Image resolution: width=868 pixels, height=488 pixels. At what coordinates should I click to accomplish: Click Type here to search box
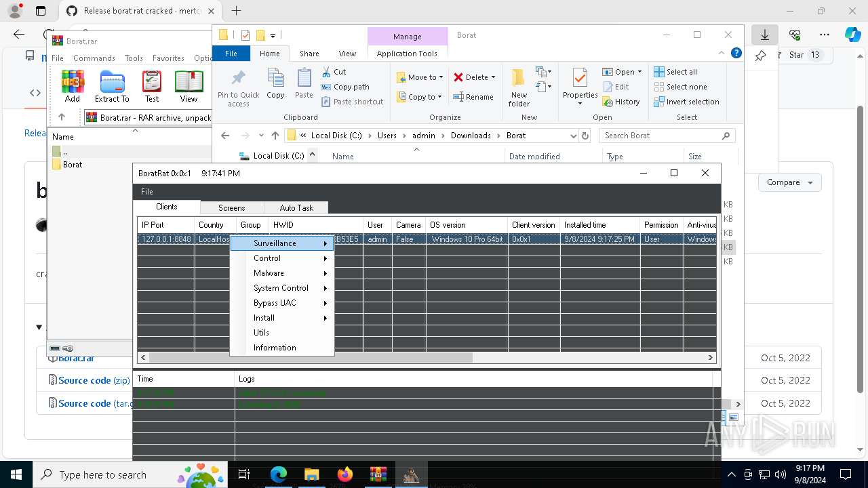(130, 475)
